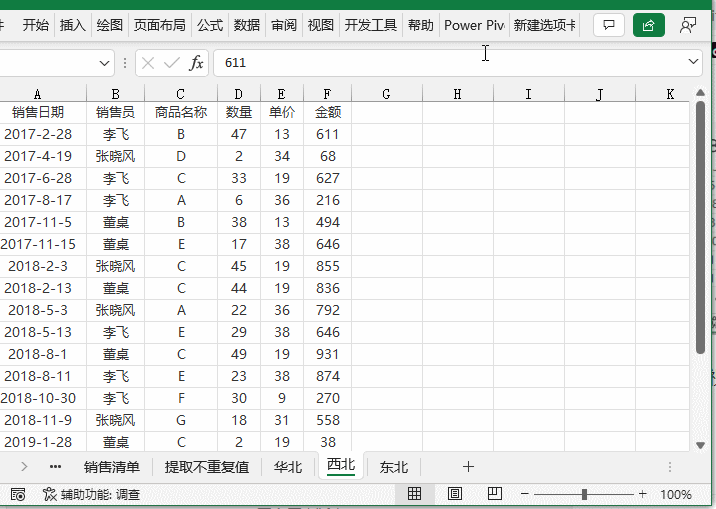Screen dimensions: 716x509
Task: Go to next sheet arrow
Action: [24, 467]
